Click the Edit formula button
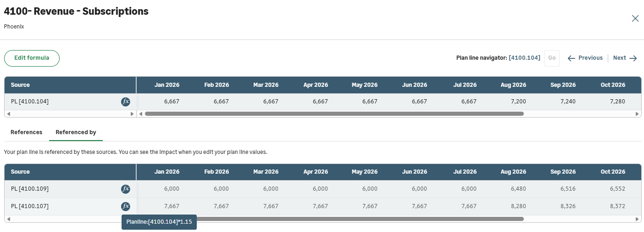The height and width of the screenshot is (232, 644). [32, 58]
